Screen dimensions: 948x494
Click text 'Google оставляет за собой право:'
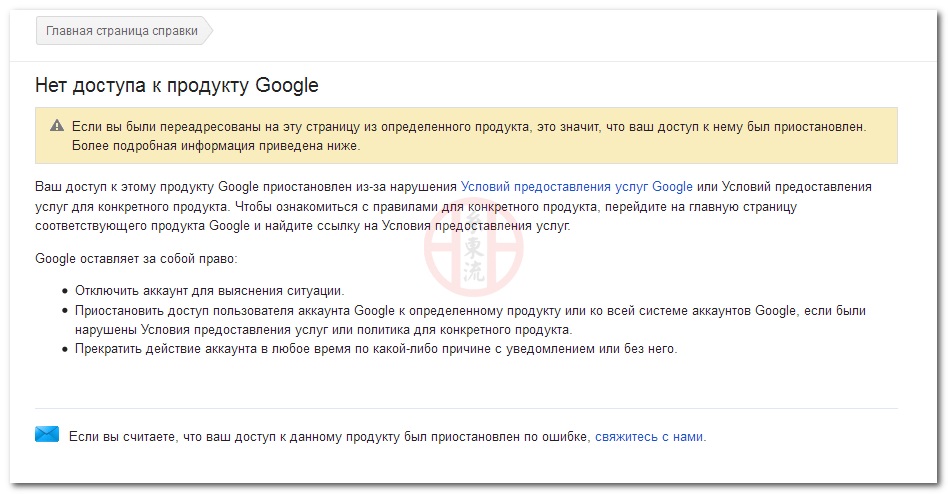pos(136,259)
